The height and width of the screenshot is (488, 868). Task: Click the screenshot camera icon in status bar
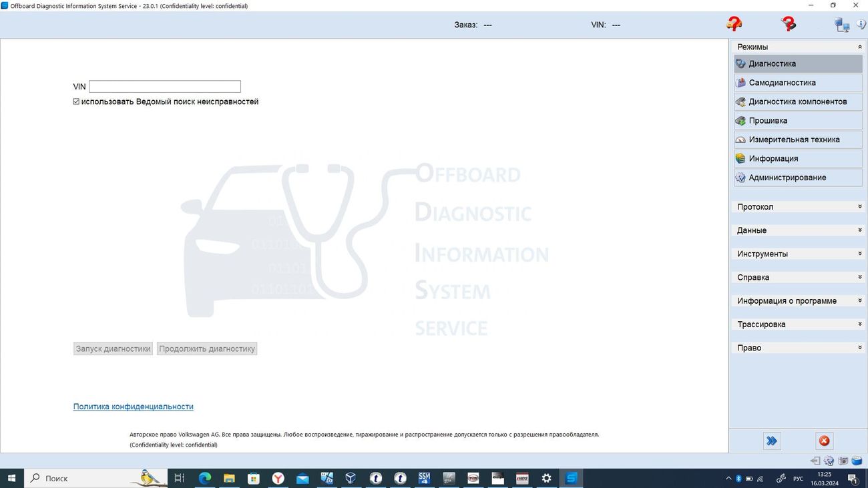843,461
